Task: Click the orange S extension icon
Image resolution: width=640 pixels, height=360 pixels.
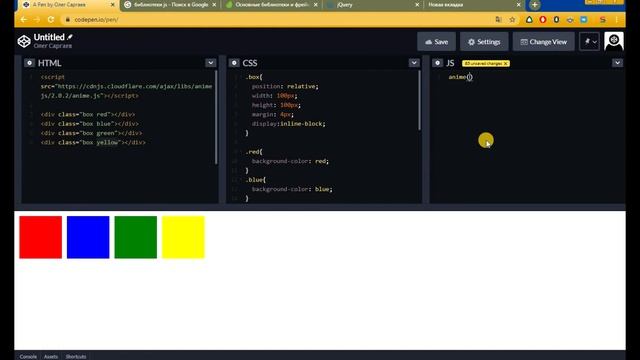Action: [x=603, y=20]
